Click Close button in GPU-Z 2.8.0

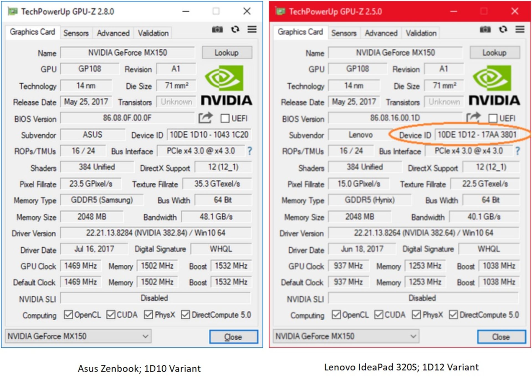(x=234, y=337)
